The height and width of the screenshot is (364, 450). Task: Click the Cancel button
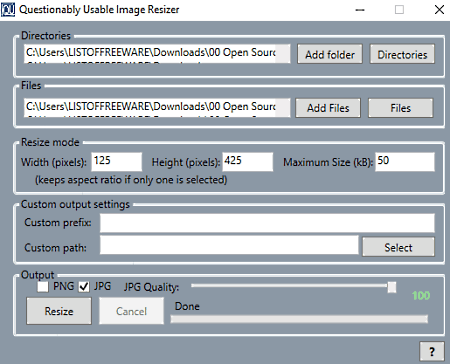tap(131, 311)
